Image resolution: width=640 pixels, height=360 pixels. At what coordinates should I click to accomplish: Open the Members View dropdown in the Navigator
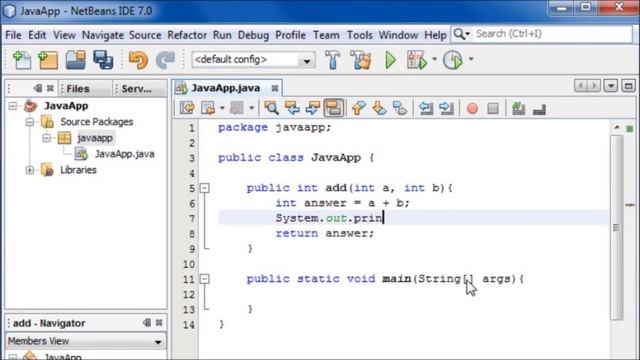coord(158,342)
